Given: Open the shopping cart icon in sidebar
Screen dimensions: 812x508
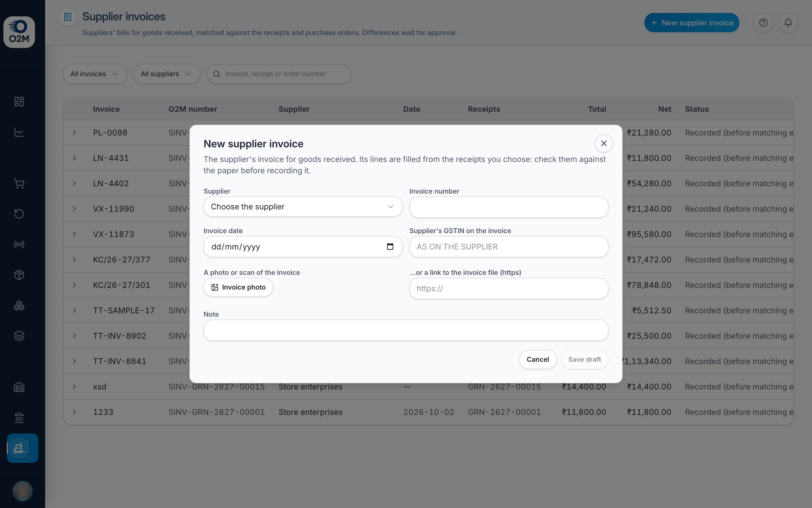Looking at the screenshot, I should 19,183.
